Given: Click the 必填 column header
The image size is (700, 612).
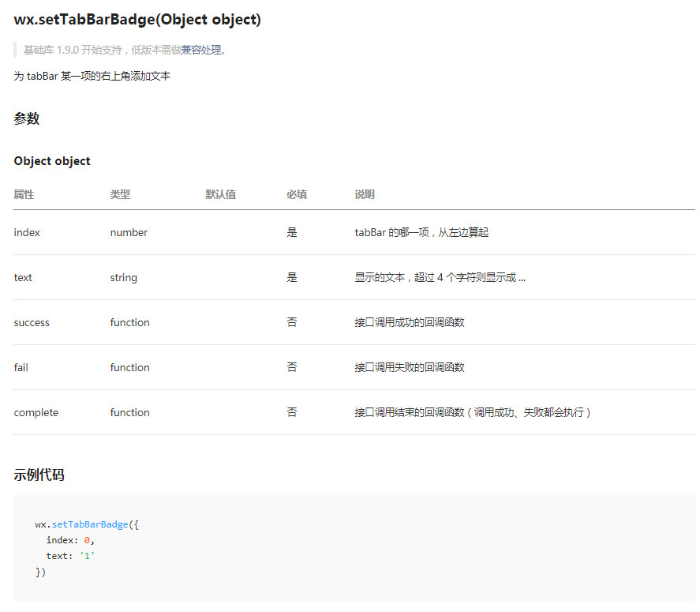Looking at the screenshot, I should 297,194.
